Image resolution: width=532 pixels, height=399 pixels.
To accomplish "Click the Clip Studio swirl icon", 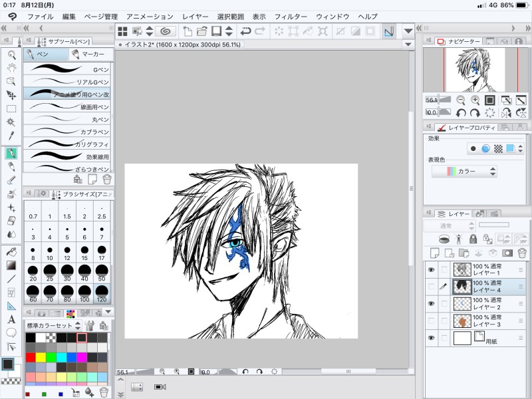I will (x=166, y=31).
